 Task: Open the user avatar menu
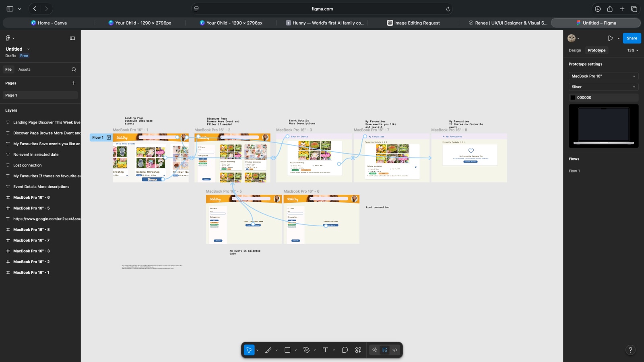[572, 38]
